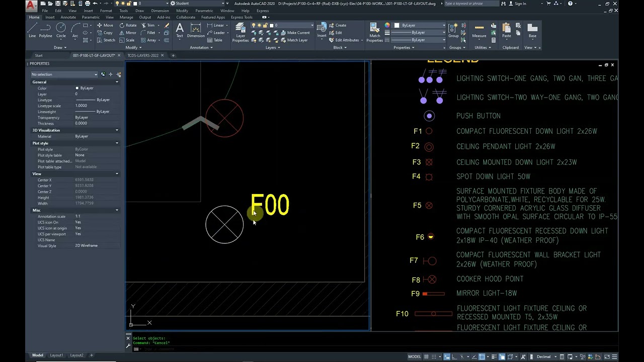Expand the Modify panel flyout
The width and height of the screenshot is (644, 362).
tap(133, 48)
